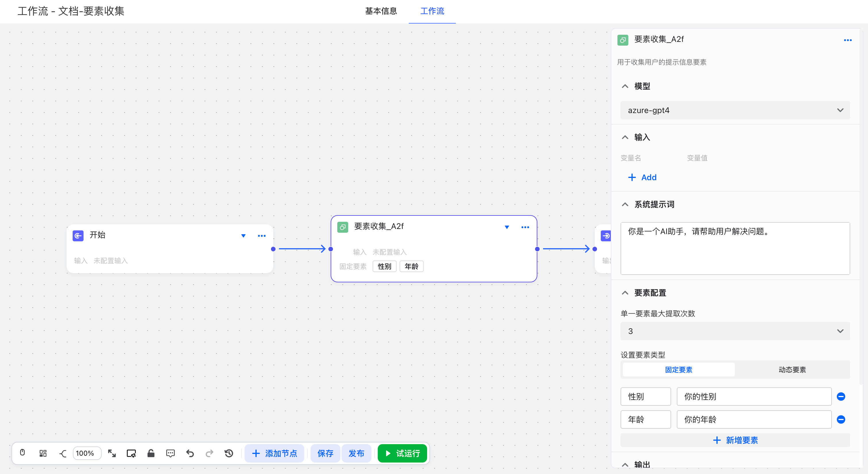868x474 pixels.
Task: Open the more options menu on 开始 node
Action: 261,236
